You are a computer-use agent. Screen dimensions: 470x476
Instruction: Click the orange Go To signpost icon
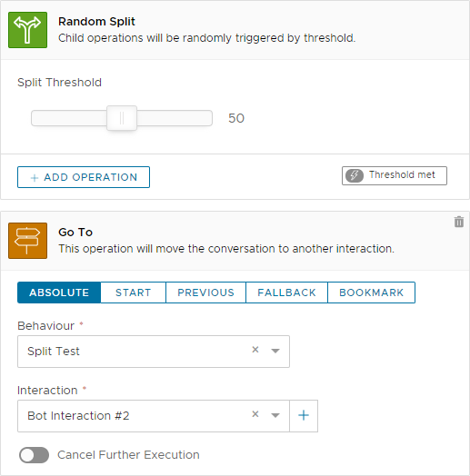click(27, 241)
